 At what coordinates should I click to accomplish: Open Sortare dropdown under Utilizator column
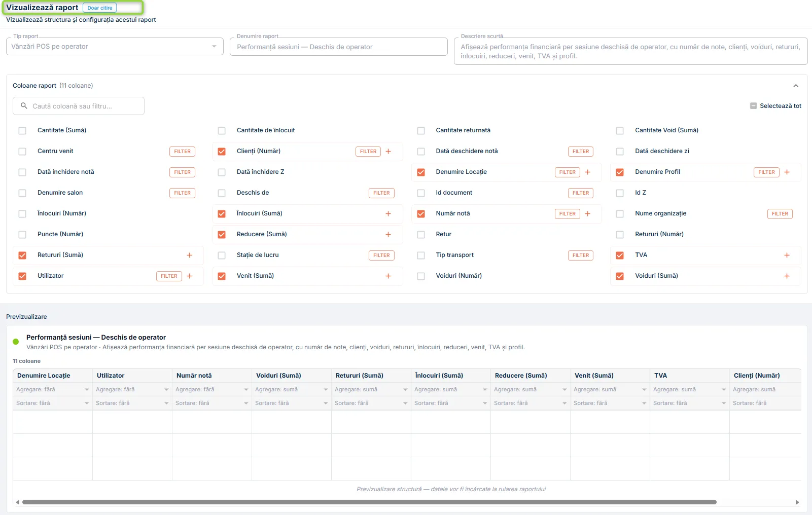pos(132,403)
